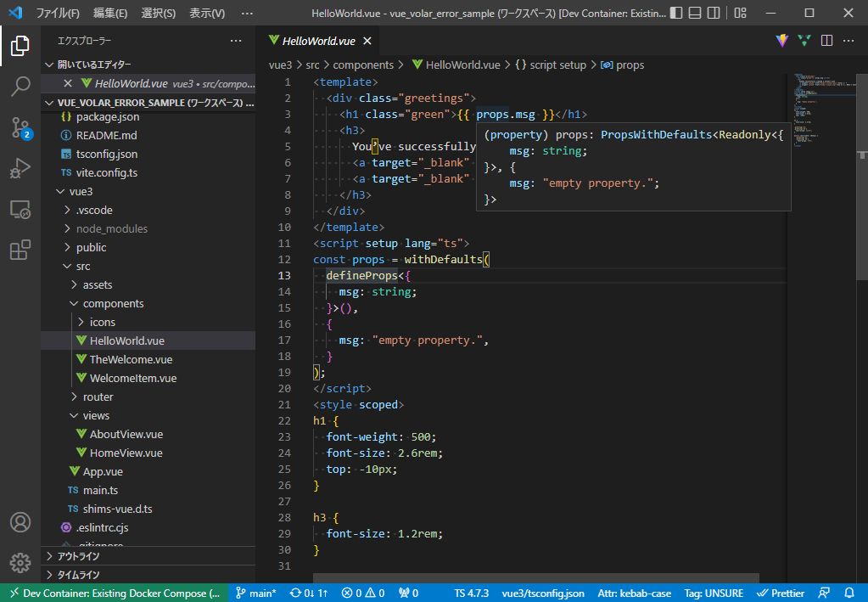Viewport: 868px width, 602px height.
Task: Close HelloWorld.vue in open editors list
Action: (68, 83)
